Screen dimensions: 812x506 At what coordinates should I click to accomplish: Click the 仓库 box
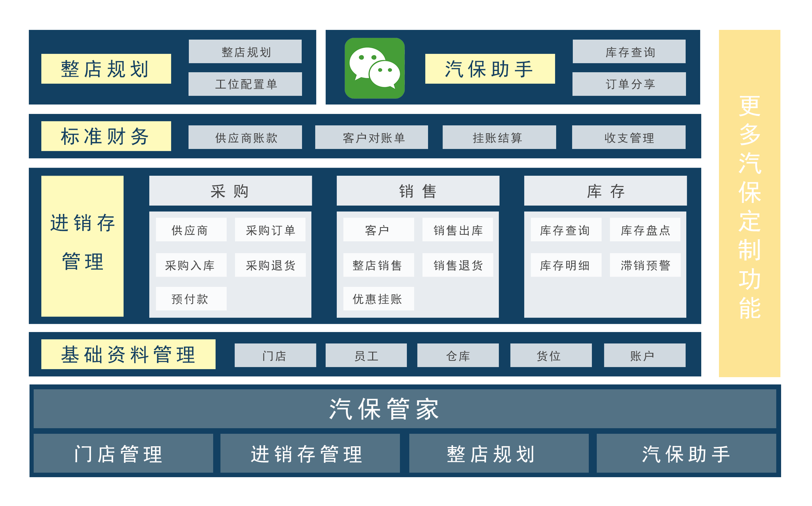pos(458,355)
